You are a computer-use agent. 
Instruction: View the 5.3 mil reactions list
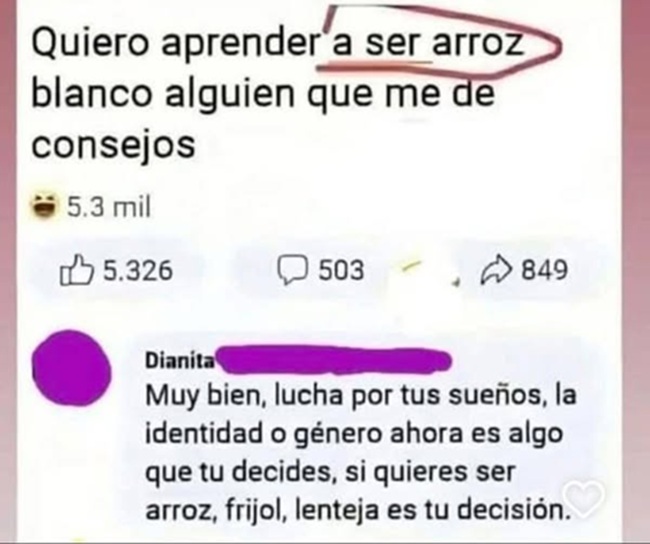tap(109, 206)
